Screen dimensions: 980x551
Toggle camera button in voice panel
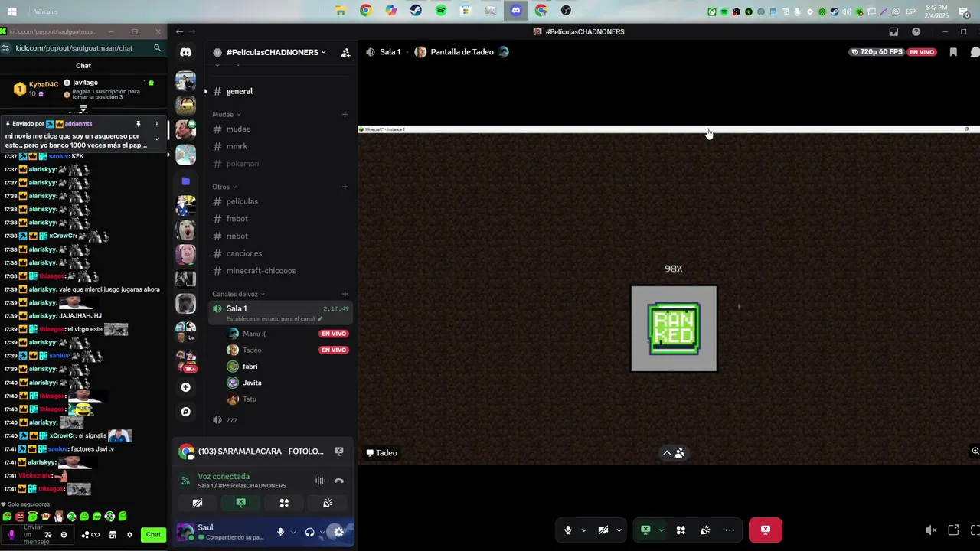click(197, 503)
